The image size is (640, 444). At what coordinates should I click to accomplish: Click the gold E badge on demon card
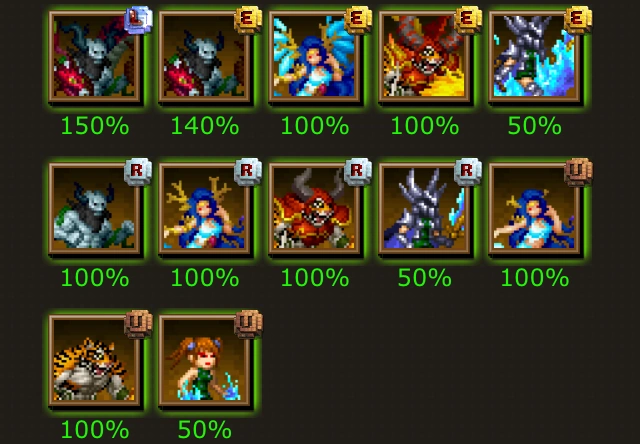248,20
